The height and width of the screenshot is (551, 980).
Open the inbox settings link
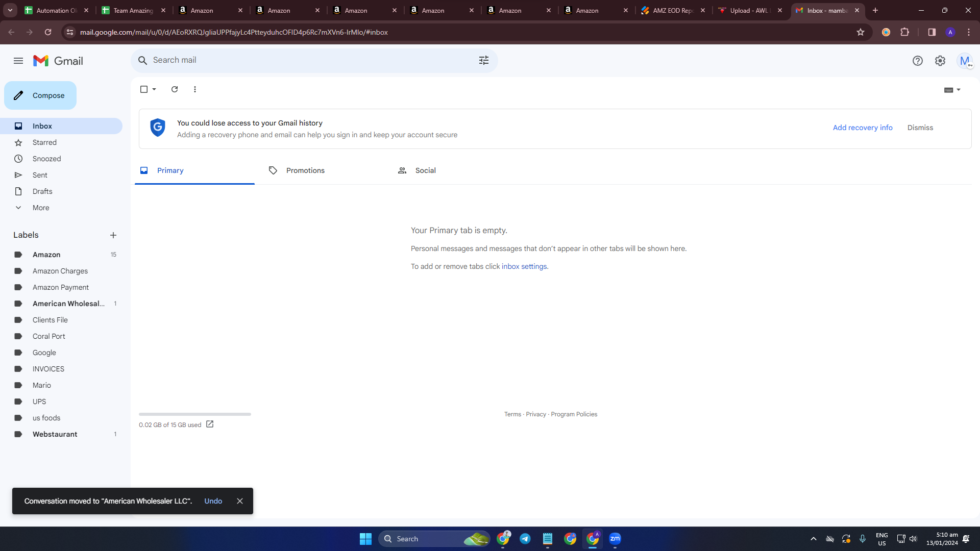(x=524, y=266)
